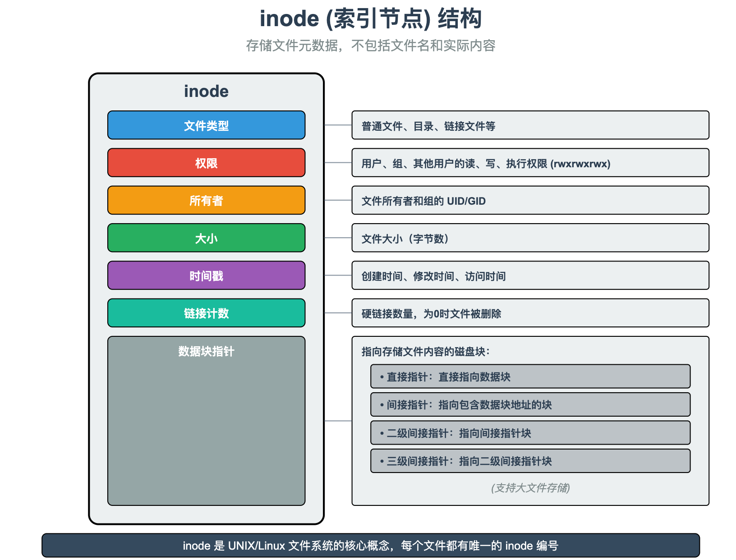The width and height of the screenshot is (736, 560).
Task: Select the teal 链接计数 block
Action: click(206, 313)
